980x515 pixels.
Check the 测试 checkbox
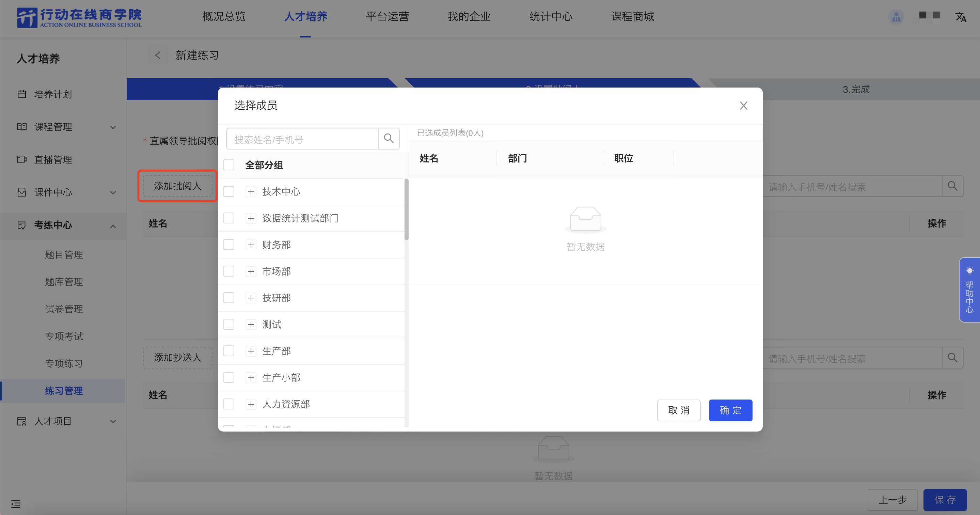pyautogui.click(x=228, y=324)
